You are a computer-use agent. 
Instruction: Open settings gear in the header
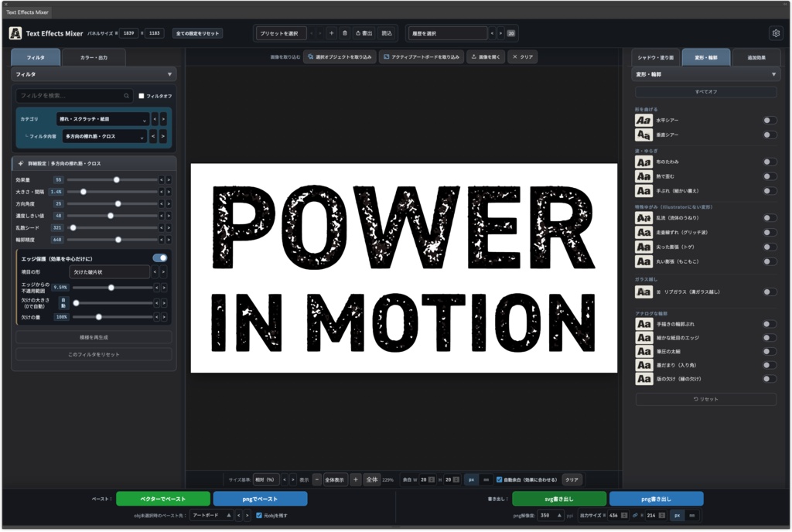776,33
